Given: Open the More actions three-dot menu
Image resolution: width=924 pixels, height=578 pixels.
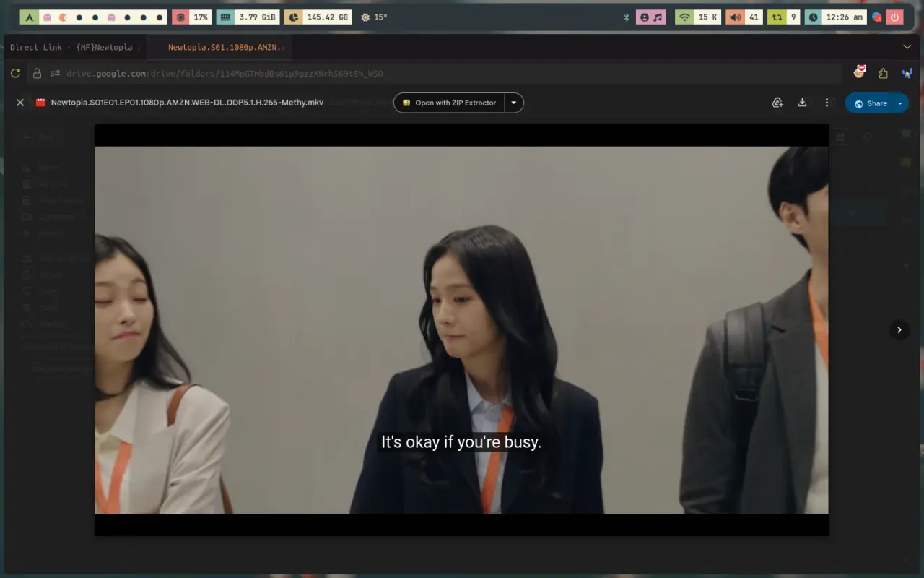Looking at the screenshot, I should point(827,103).
